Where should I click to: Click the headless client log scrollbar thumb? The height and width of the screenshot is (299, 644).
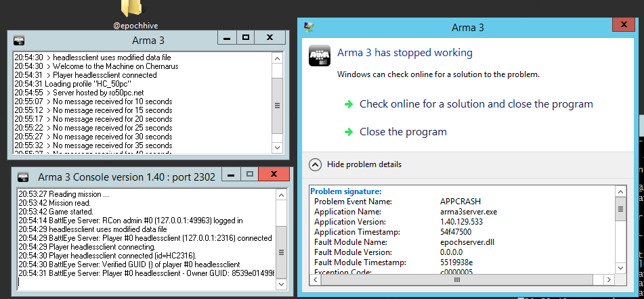pyautogui.click(x=277, y=106)
